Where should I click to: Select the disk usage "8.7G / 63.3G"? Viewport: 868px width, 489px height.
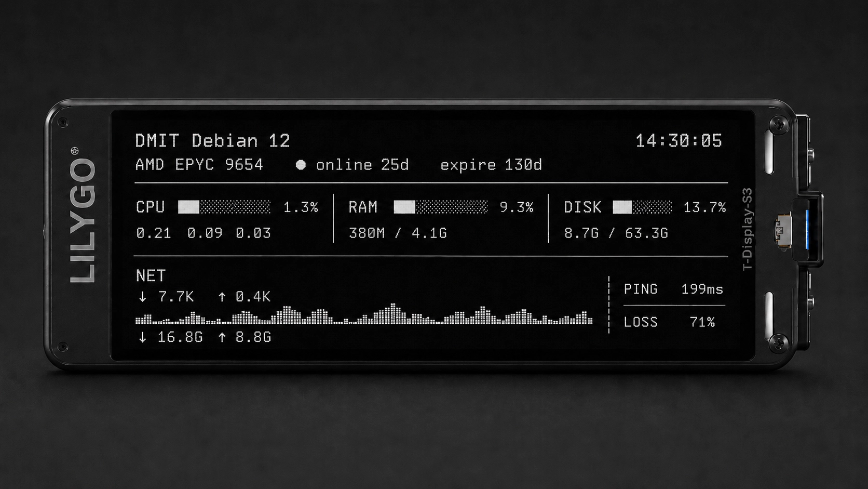pyautogui.click(x=616, y=233)
